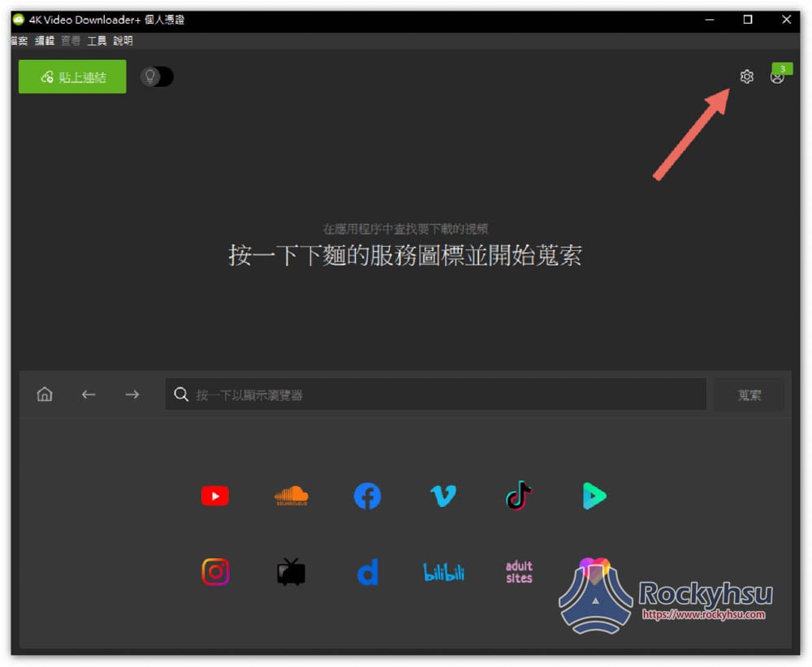Viewport: 812px width, 667px height.
Task: Open the user account profile icon
Action: [777, 77]
